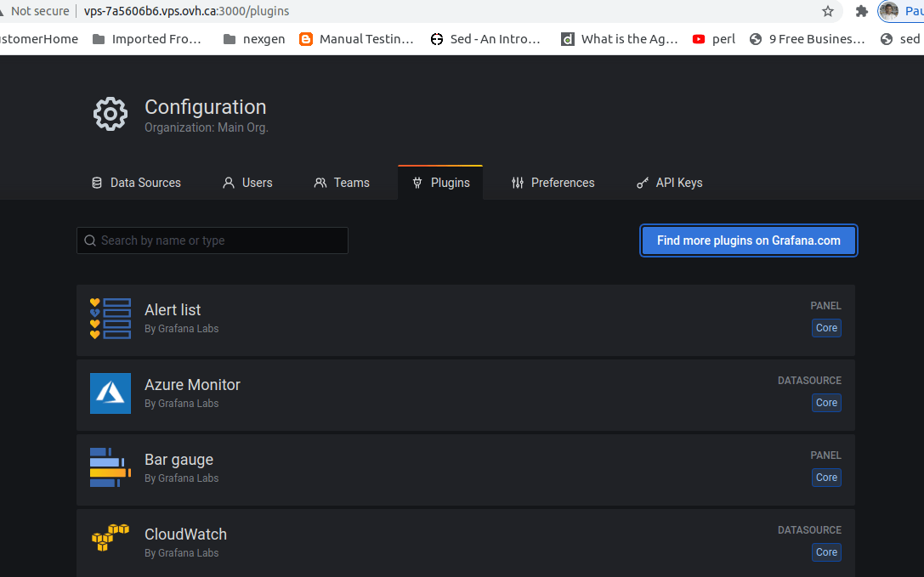Screen dimensions: 924x577
Task: Select the Preferences tab
Action: (553, 183)
